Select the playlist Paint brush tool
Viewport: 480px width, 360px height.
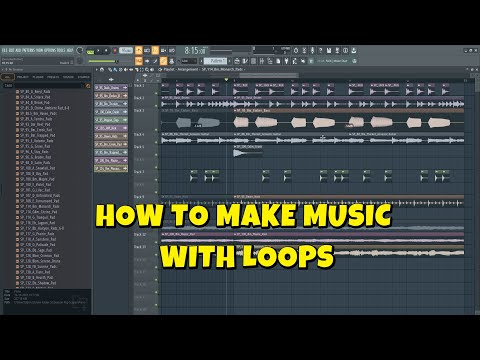click(114, 69)
